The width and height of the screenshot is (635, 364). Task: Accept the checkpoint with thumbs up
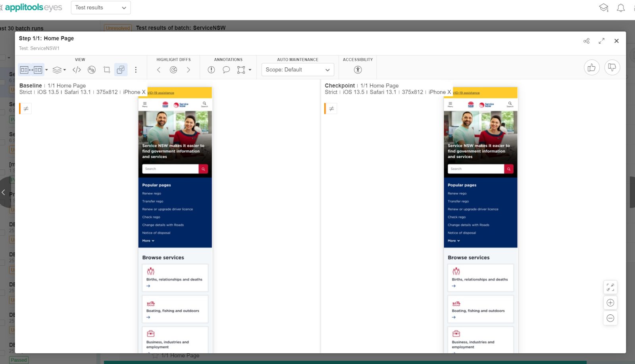tap(591, 67)
